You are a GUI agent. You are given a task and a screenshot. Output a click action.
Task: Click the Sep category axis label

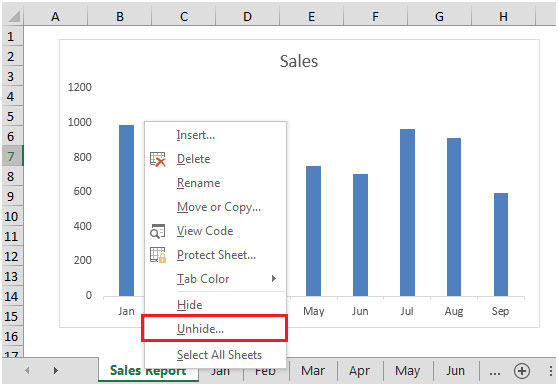pyautogui.click(x=500, y=311)
